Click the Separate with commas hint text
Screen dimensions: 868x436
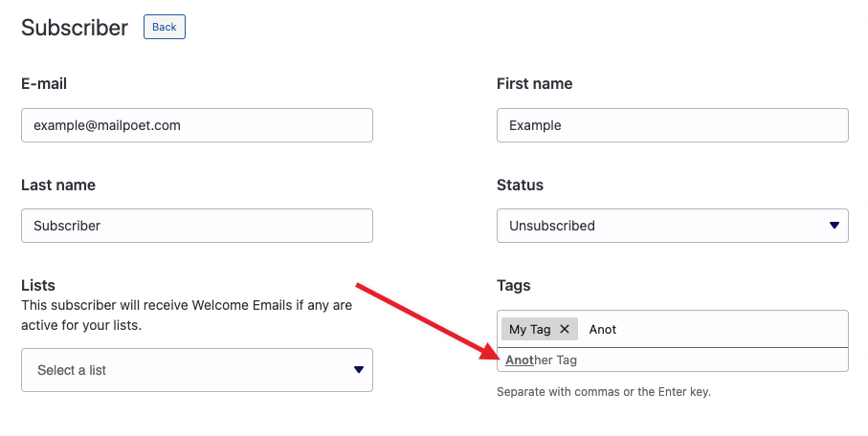[603, 392]
